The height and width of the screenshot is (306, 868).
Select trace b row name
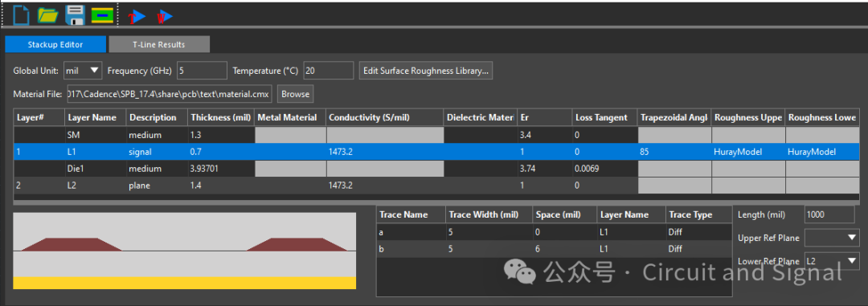tap(411, 249)
